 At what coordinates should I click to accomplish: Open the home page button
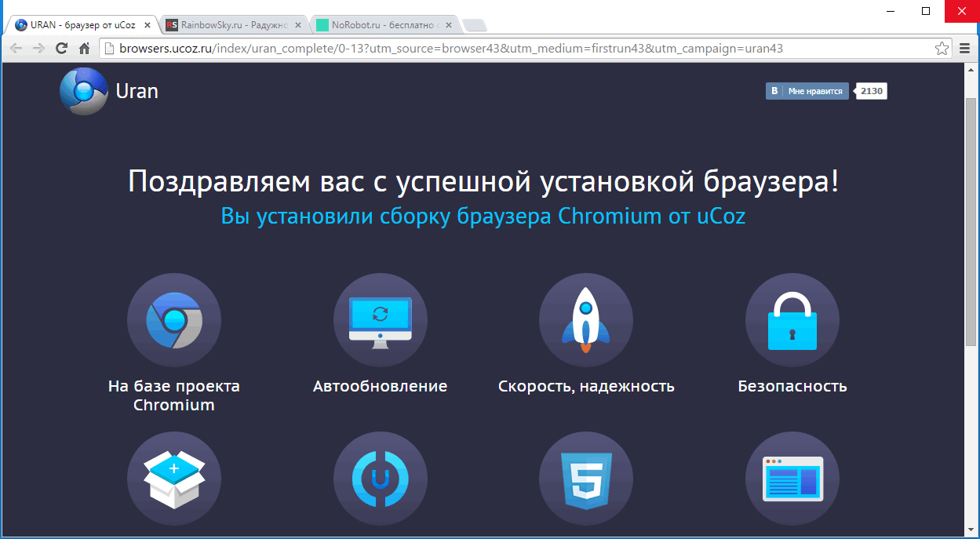[x=84, y=49]
